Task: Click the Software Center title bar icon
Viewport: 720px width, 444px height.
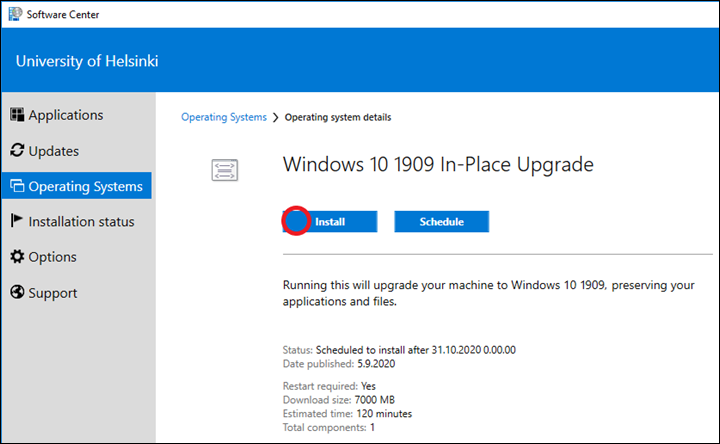Action: (15, 14)
